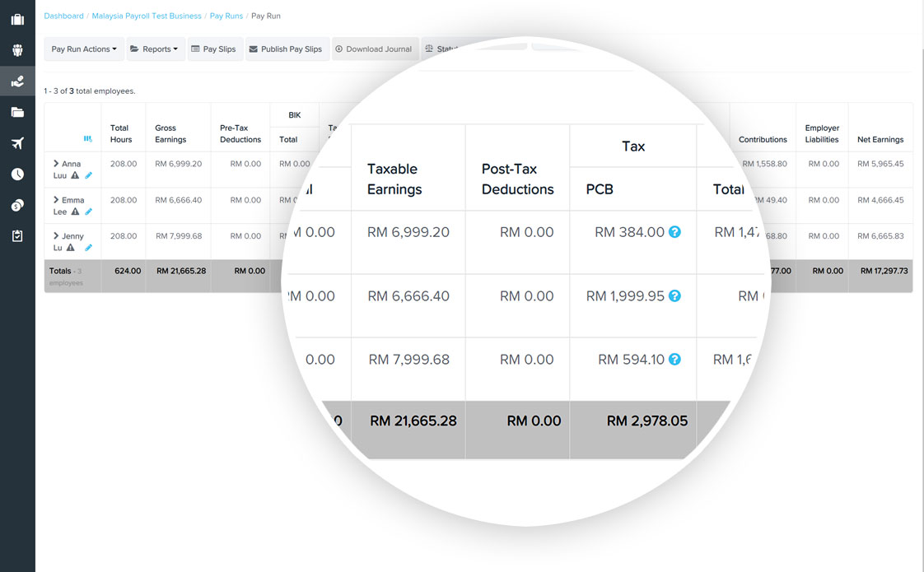Select the Pay Runs hand-with-coin sidebar icon
Viewport: 924px width, 572px height.
point(17,81)
